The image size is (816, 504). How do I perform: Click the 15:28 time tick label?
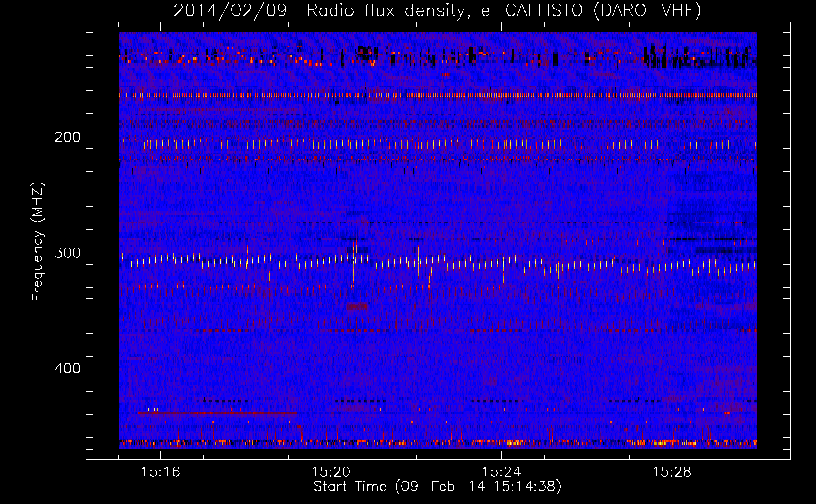[x=672, y=472]
